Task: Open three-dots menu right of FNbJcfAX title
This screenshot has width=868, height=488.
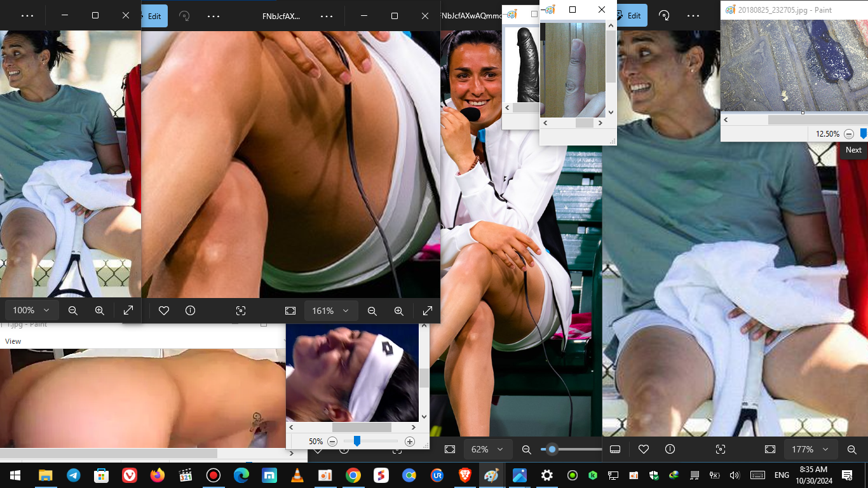Action: click(326, 16)
